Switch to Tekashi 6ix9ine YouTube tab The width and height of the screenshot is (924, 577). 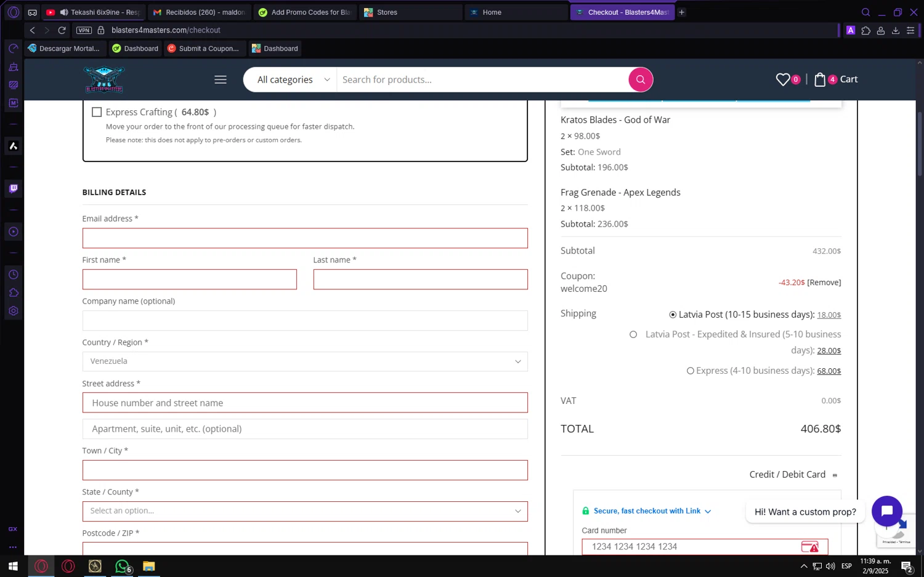pyautogui.click(x=95, y=12)
